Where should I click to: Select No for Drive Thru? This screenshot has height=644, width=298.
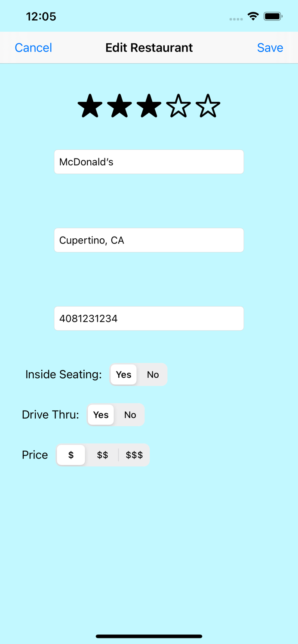pos(130,415)
